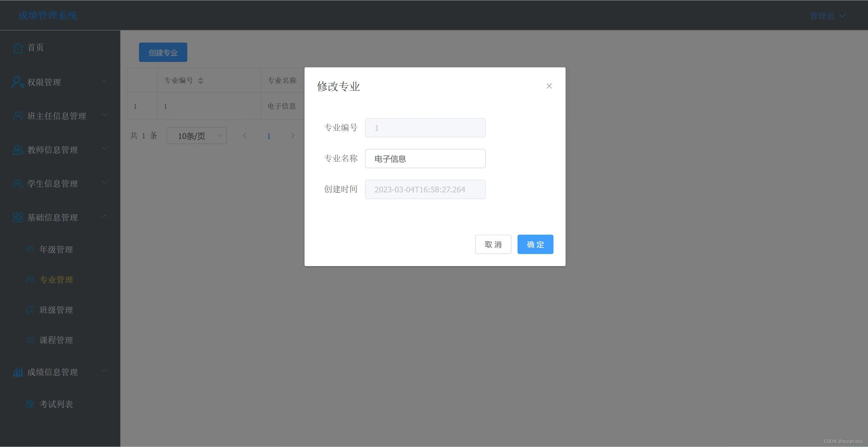Click the 成绩信息管理 chart icon
Image resolution: width=868 pixels, height=447 pixels.
pos(18,372)
